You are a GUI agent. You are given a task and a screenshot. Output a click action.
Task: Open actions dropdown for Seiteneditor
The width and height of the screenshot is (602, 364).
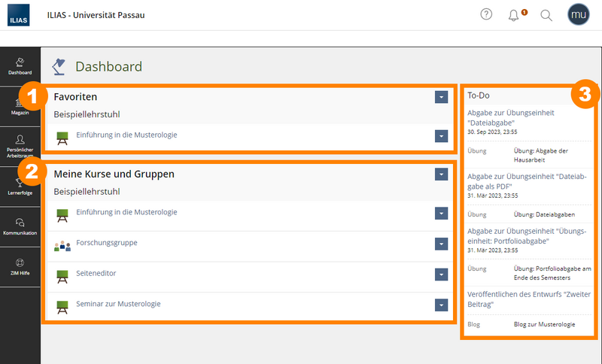(441, 275)
